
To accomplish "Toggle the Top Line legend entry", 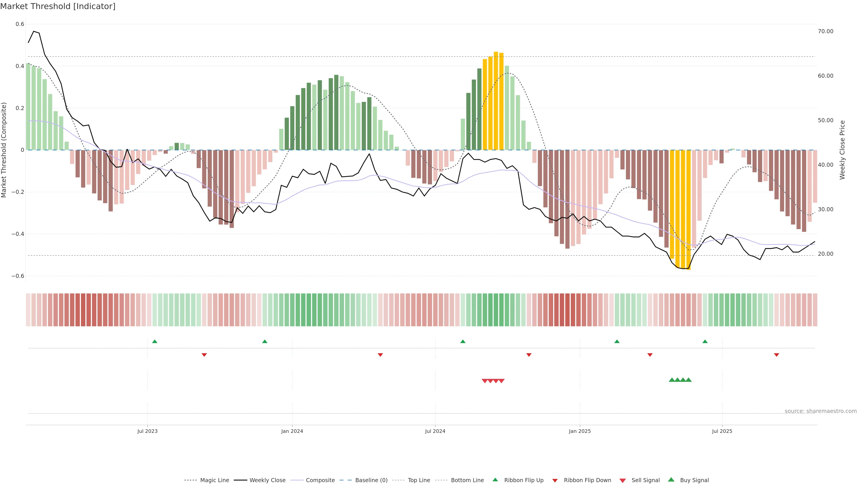I will pyautogui.click(x=419, y=480).
